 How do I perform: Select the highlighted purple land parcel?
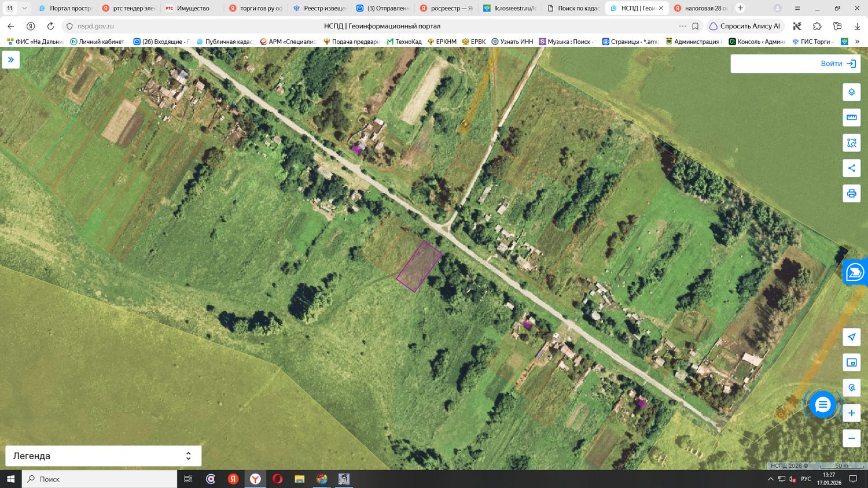[420, 266]
